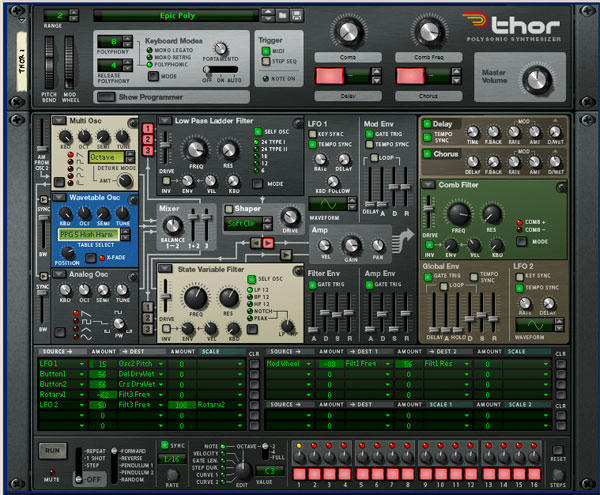Click the LFO 1 waveform display
The height and width of the screenshot is (495, 600).
click(328, 204)
